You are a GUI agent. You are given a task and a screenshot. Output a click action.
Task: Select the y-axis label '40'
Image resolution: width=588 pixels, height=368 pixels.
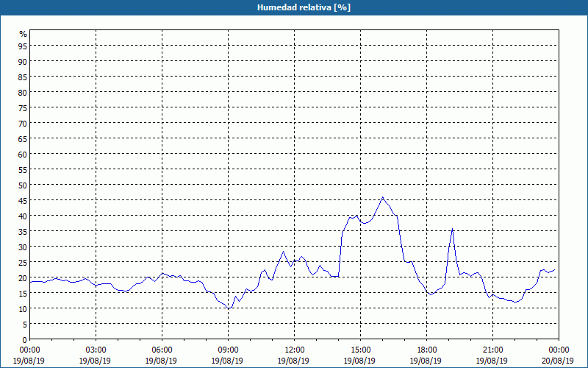click(23, 216)
